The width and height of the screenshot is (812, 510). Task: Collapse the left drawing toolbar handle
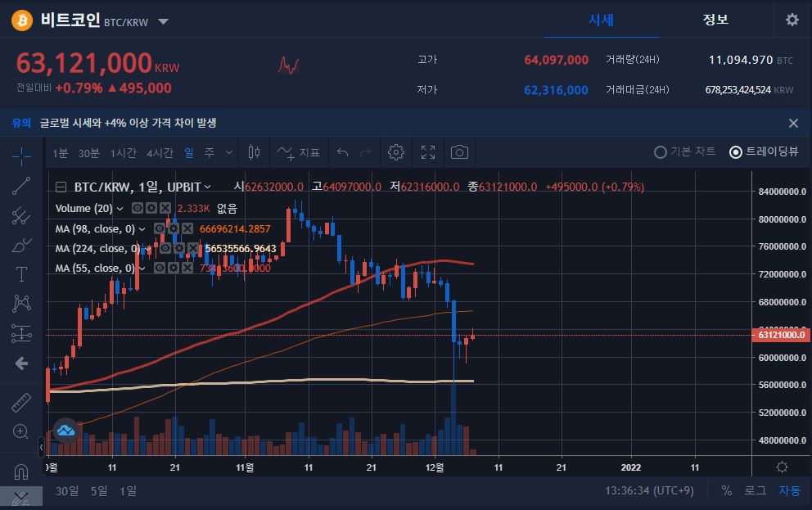tap(42, 447)
